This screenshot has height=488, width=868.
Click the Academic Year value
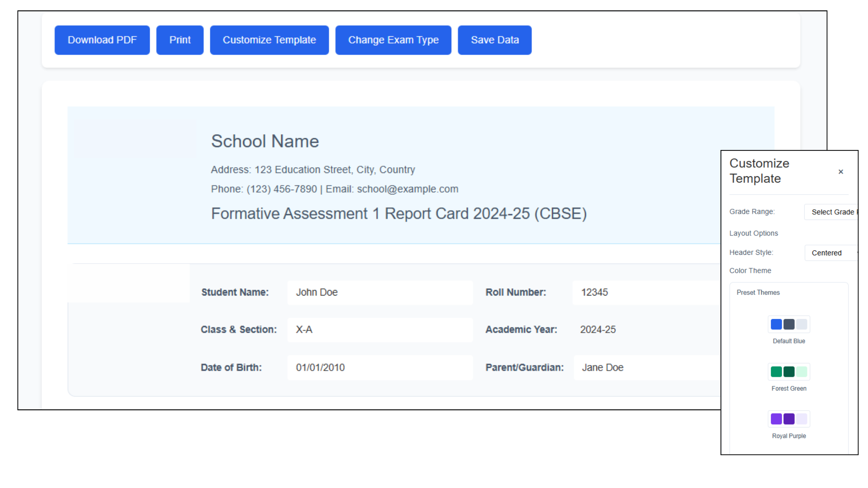(598, 330)
